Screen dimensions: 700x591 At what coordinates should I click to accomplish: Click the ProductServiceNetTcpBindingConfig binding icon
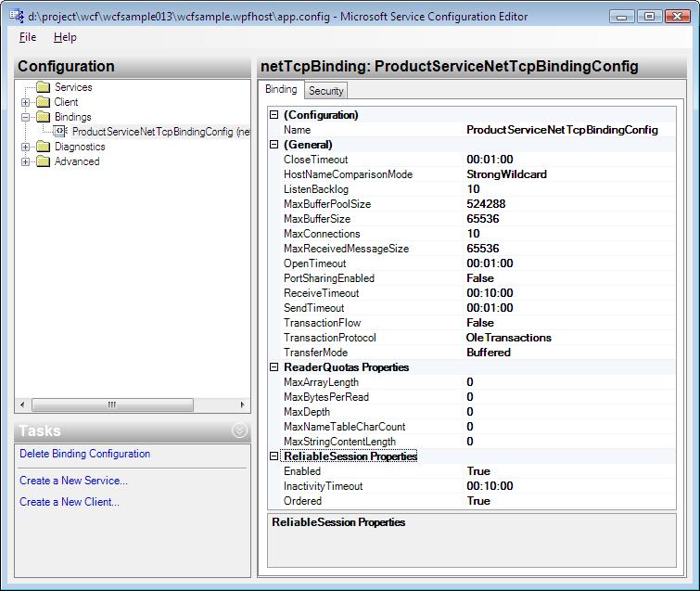(x=60, y=132)
